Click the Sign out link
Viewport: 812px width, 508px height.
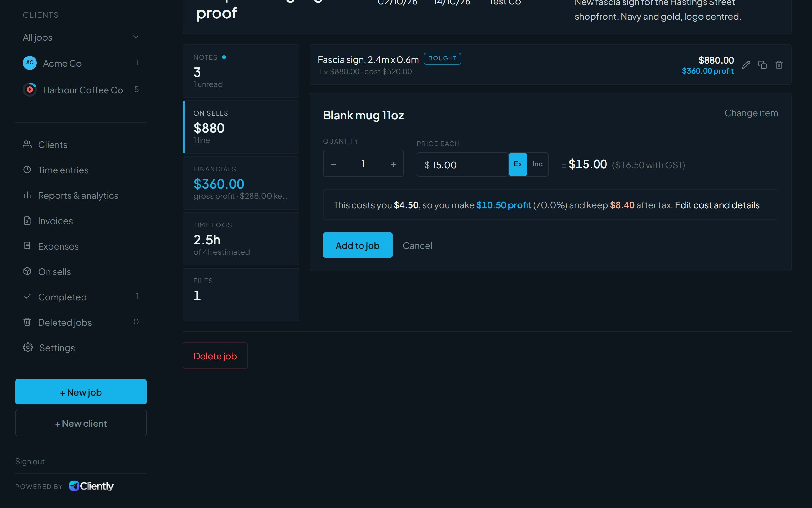(x=30, y=461)
